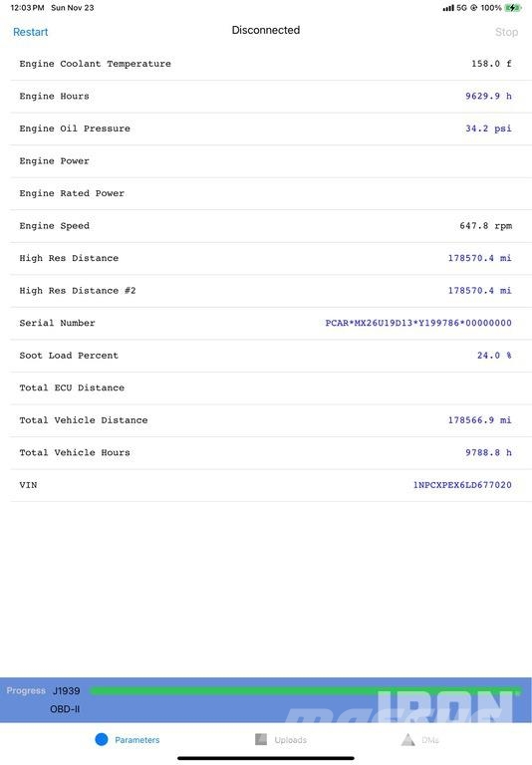Click the green J1939 progress bar

[x=305, y=690]
